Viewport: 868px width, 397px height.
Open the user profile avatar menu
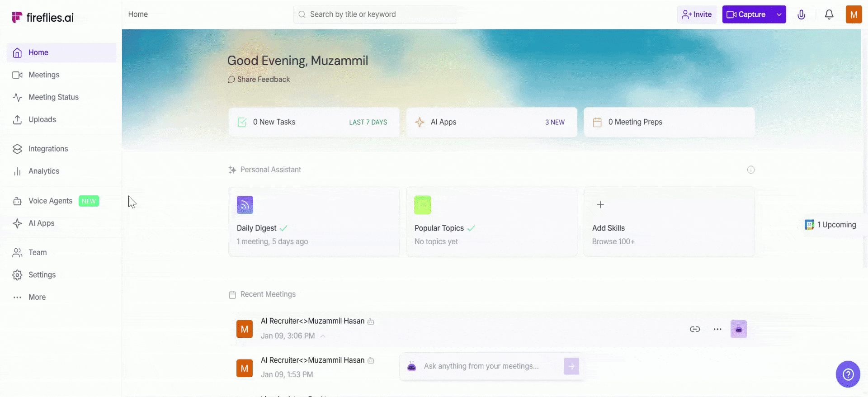pyautogui.click(x=853, y=14)
